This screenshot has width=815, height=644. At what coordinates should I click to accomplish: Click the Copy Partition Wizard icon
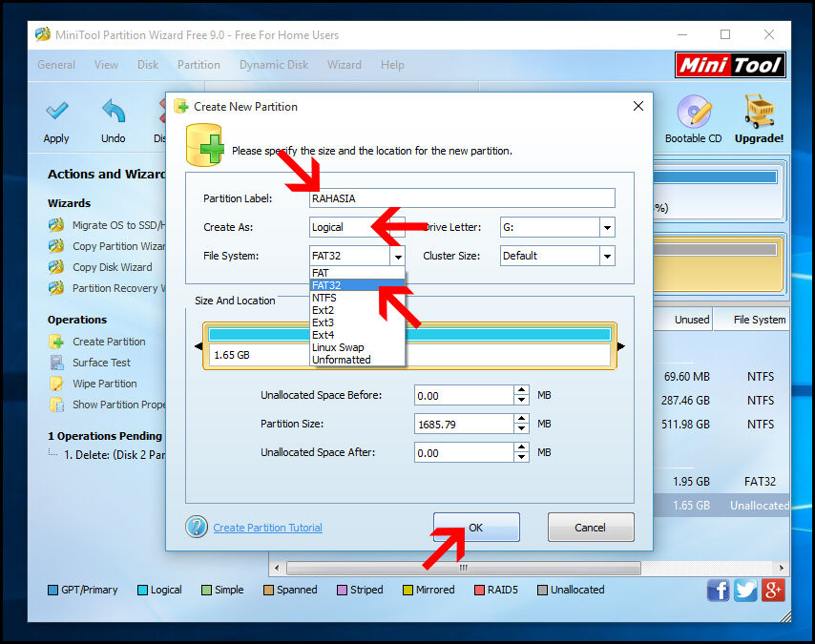(56, 246)
